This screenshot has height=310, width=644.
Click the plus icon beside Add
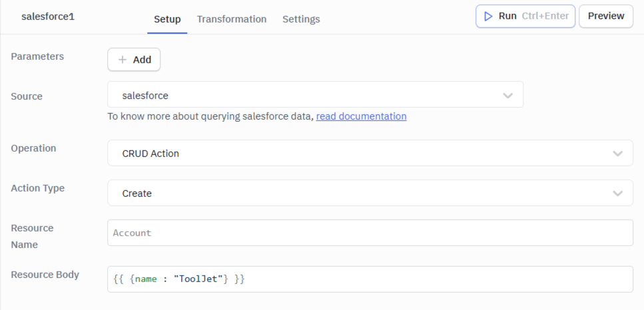(122, 60)
